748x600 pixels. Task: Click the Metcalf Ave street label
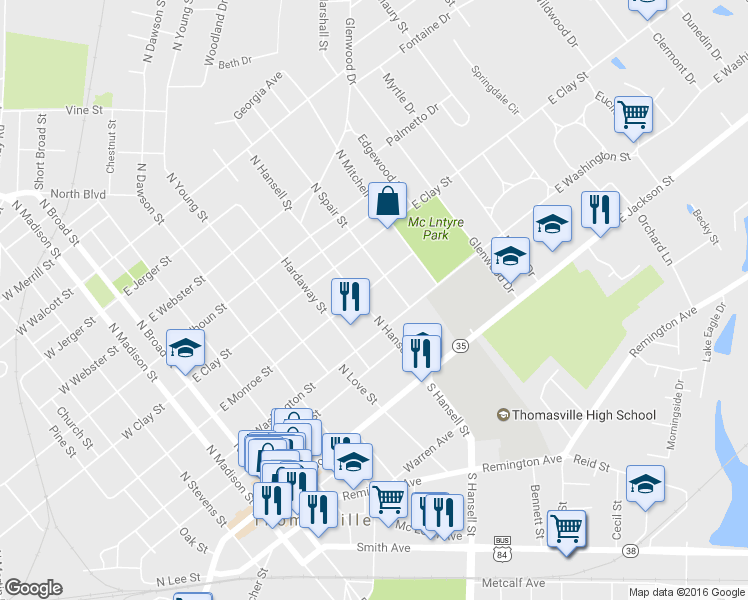[x=513, y=583]
